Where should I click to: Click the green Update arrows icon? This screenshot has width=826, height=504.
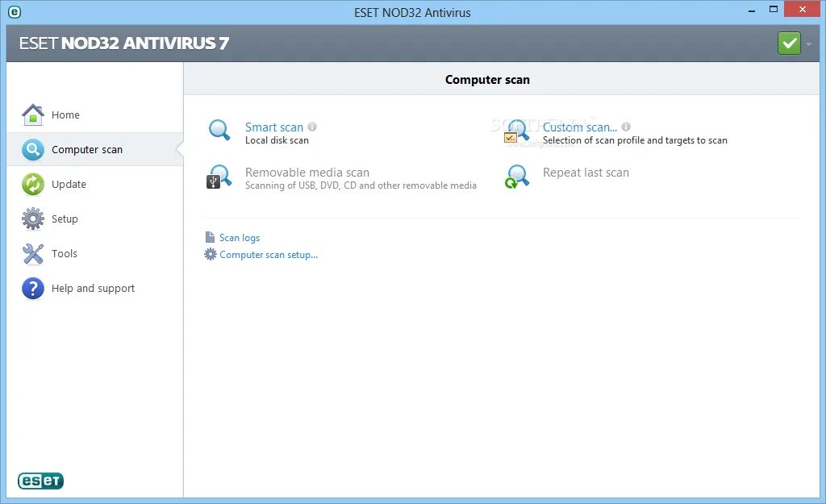point(32,185)
